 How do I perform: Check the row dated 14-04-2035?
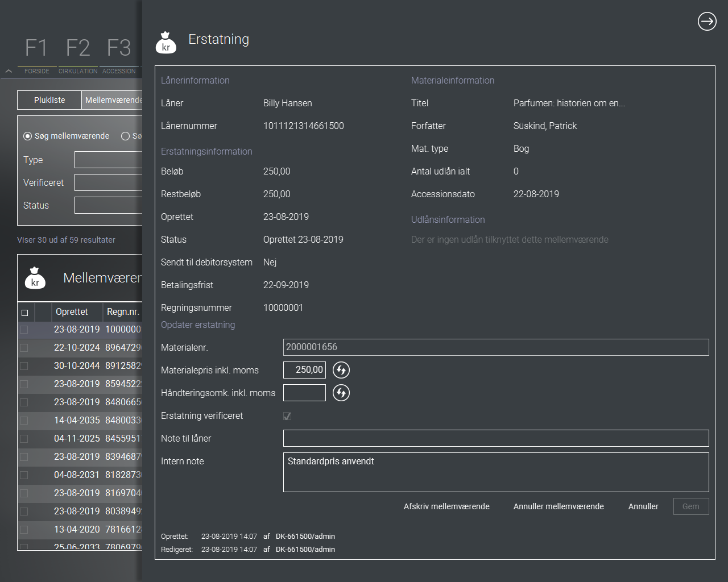click(x=24, y=421)
